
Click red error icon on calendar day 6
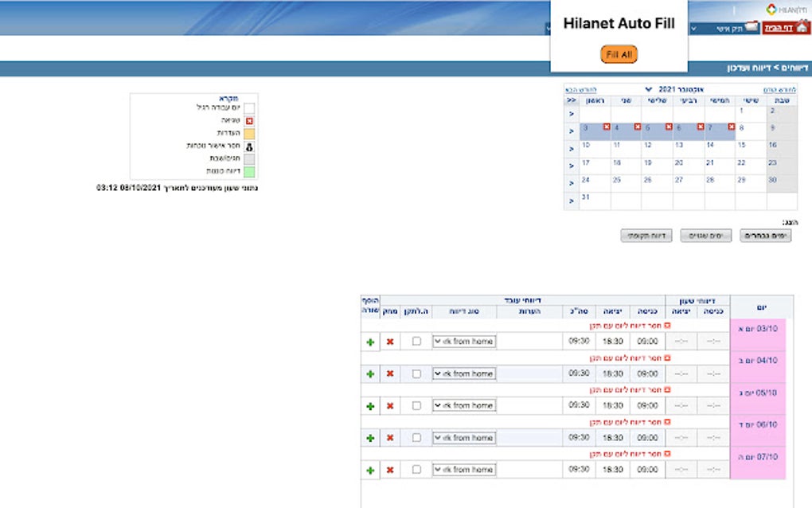coord(700,127)
